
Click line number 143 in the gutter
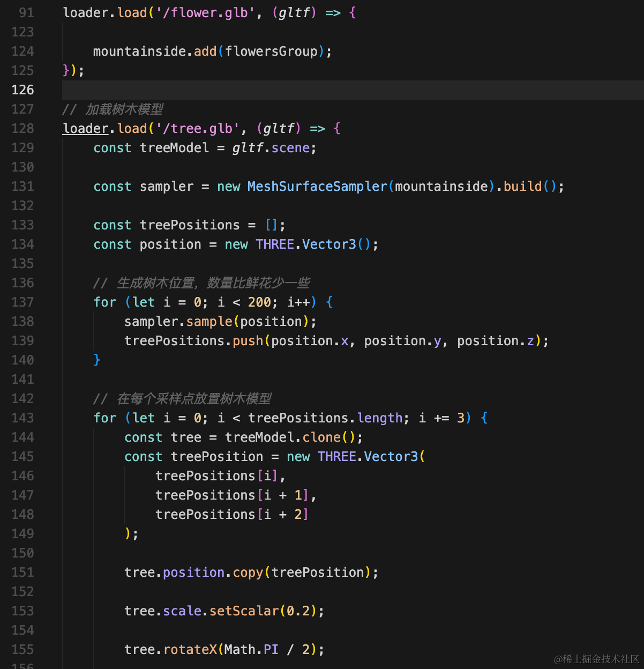(23, 418)
